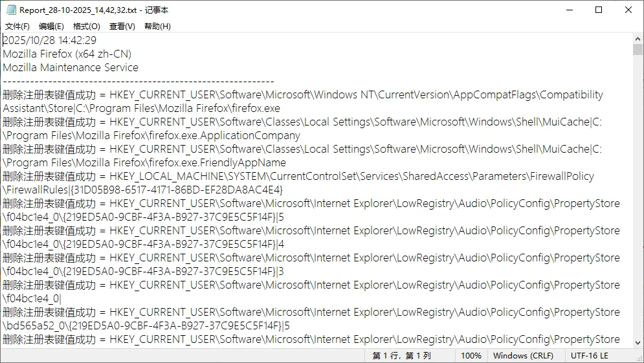Open the 格式(O) menu
This screenshot has height=363, width=644.
coord(86,27)
